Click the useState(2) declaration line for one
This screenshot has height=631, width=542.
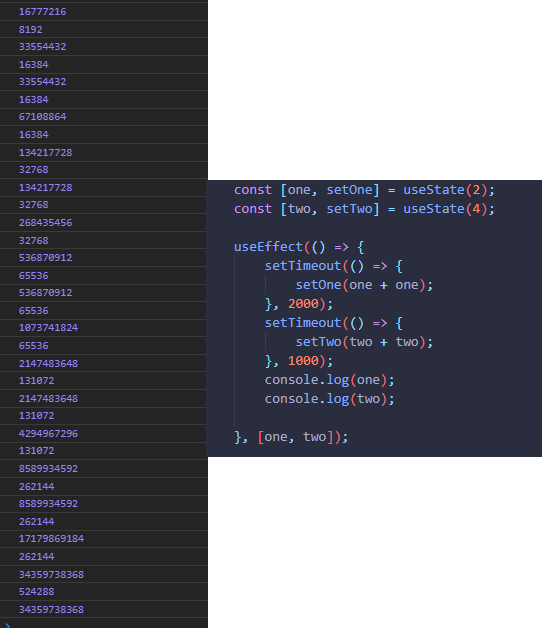(x=364, y=190)
